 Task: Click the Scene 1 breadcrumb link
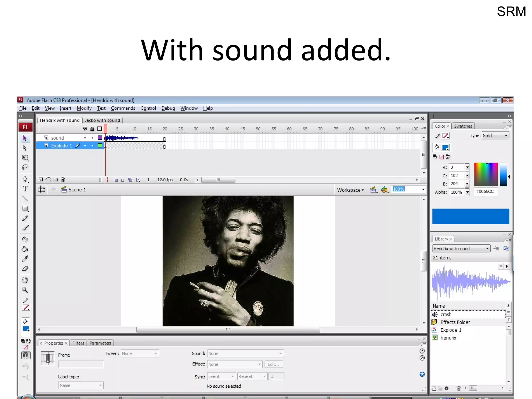77,190
